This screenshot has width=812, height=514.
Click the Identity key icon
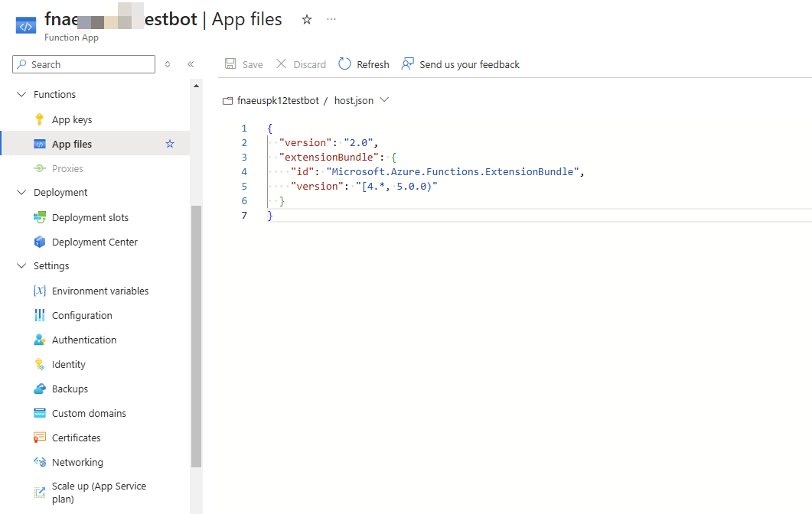click(x=39, y=364)
